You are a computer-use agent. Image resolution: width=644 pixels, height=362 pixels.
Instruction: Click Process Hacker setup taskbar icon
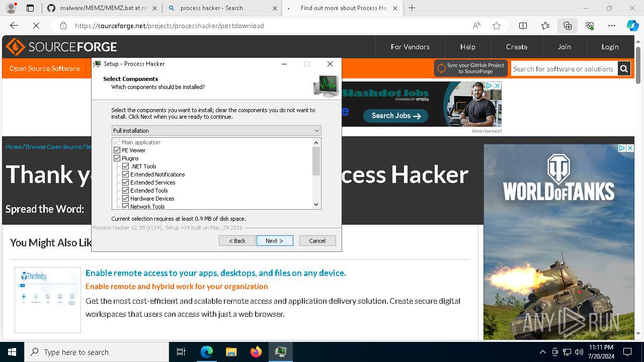tap(281, 352)
